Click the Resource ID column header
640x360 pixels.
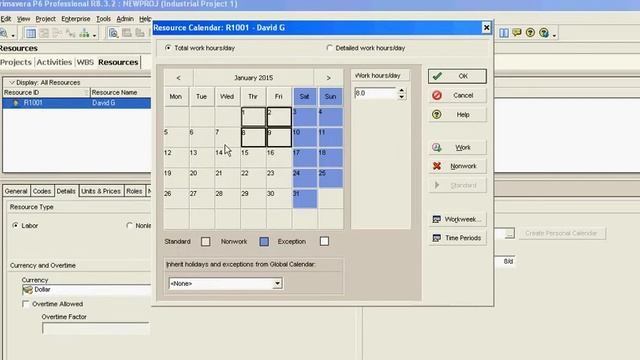[x=46, y=93]
